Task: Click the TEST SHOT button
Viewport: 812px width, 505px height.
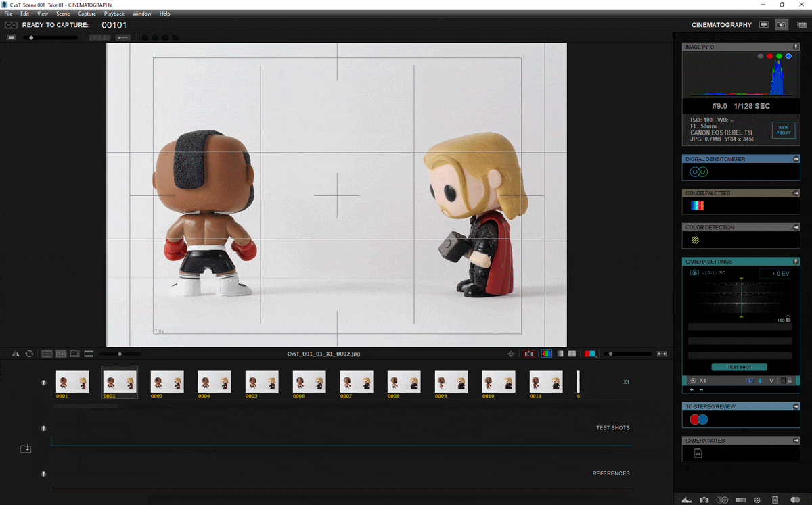Action: [x=739, y=367]
